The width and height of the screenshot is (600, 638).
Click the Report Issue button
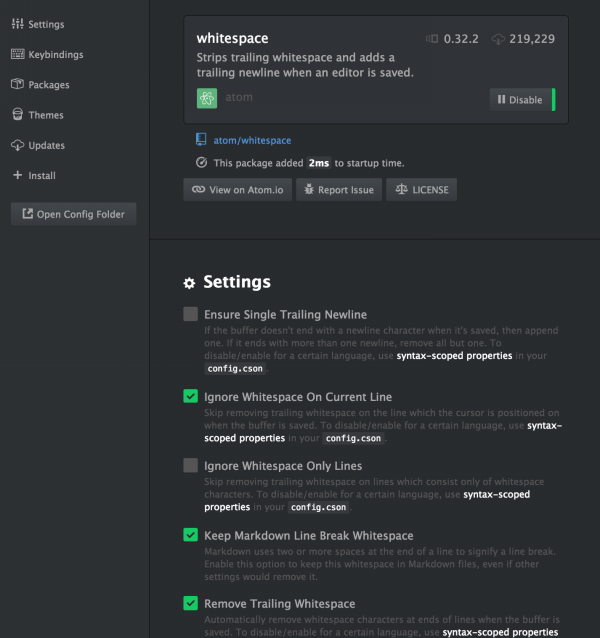[340, 189]
